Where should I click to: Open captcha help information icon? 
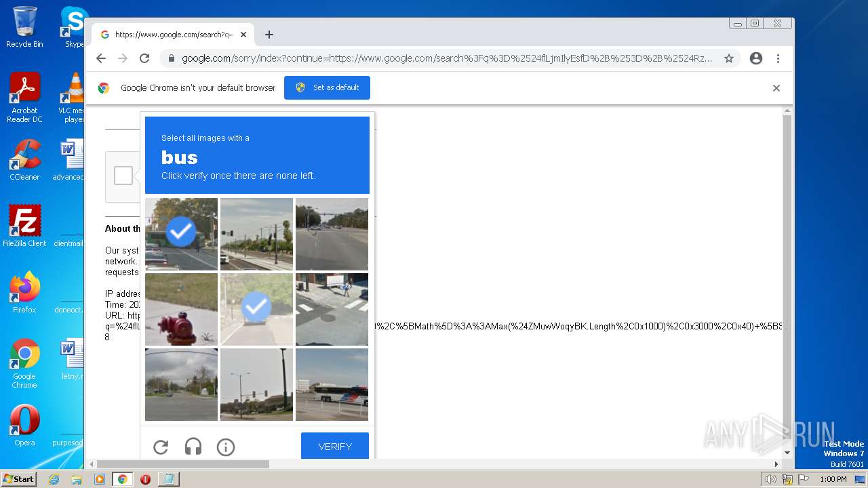(x=226, y=447)
